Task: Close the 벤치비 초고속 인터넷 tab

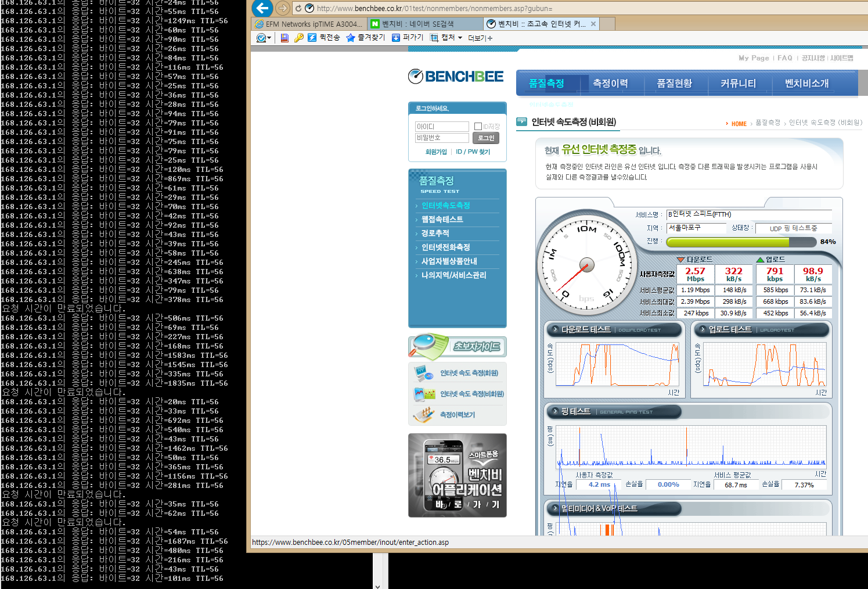Action: click(593, 24)
